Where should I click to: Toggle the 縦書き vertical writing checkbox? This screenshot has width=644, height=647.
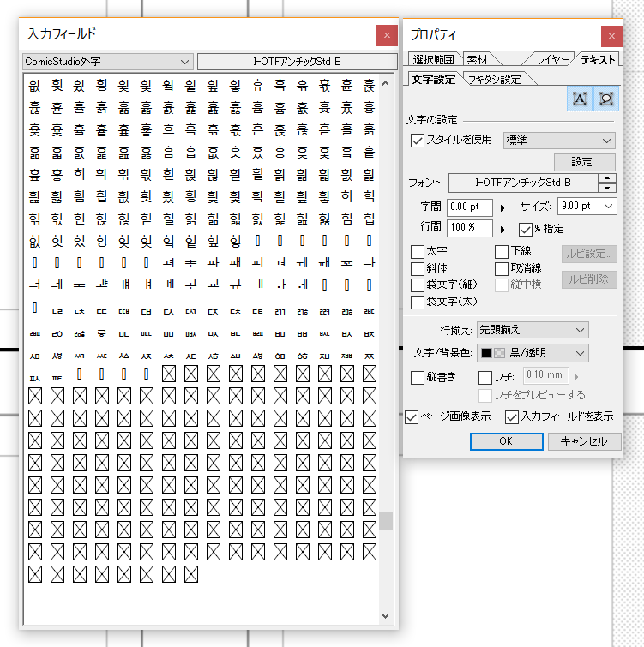coord(418,378)
